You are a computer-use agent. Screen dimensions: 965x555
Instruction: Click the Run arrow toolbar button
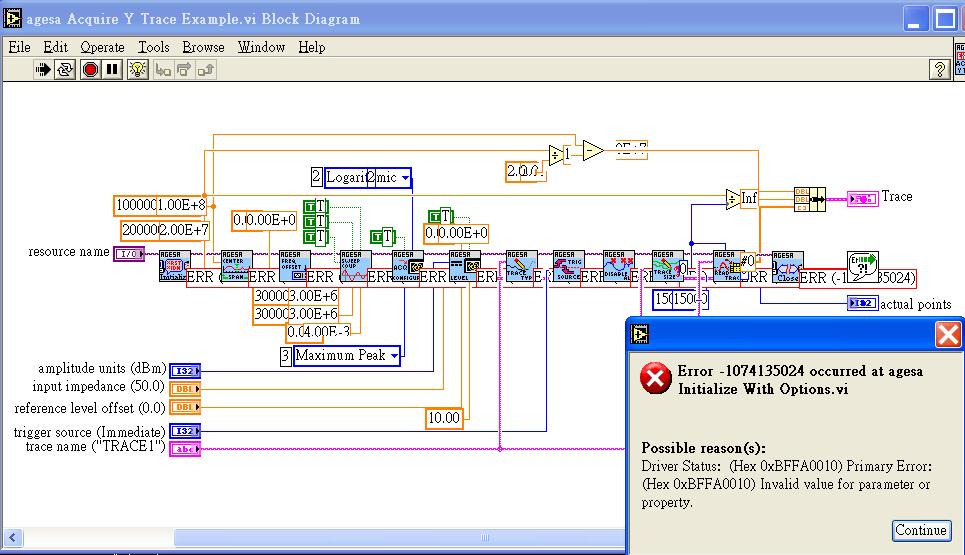pyautogui.click(x=43, y=70)
